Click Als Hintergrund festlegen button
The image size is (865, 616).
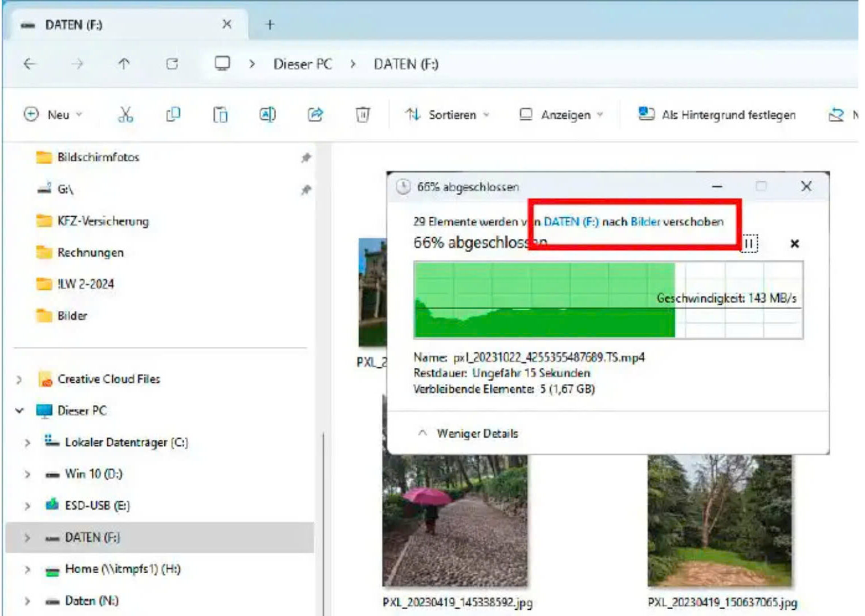pos(717,115)
